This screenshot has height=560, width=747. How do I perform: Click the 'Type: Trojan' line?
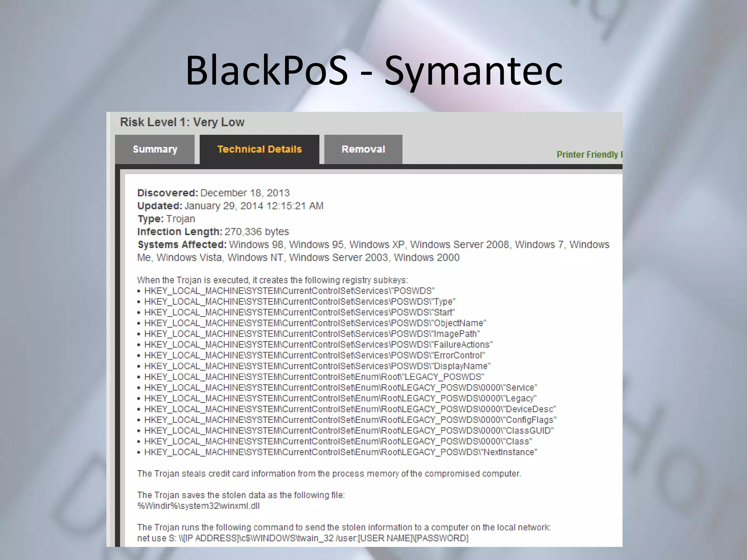[x=166, y=219]
